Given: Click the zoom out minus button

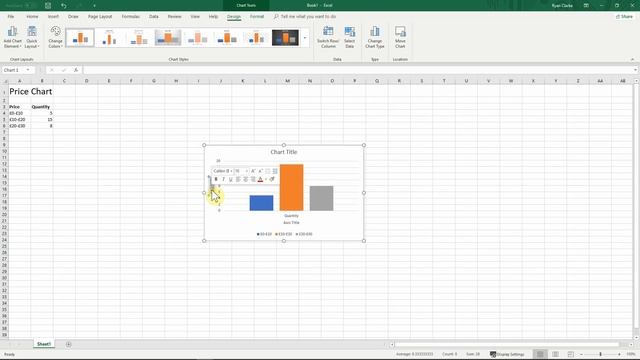Looking at the screenshot, I should tap(581, 354).
